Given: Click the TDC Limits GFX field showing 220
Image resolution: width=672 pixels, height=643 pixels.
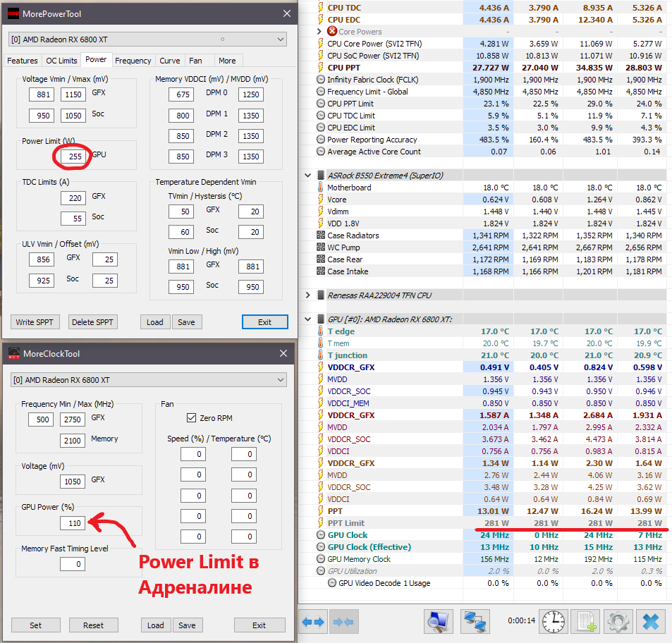Looking at the screenshot, I should tap(73, 198).
